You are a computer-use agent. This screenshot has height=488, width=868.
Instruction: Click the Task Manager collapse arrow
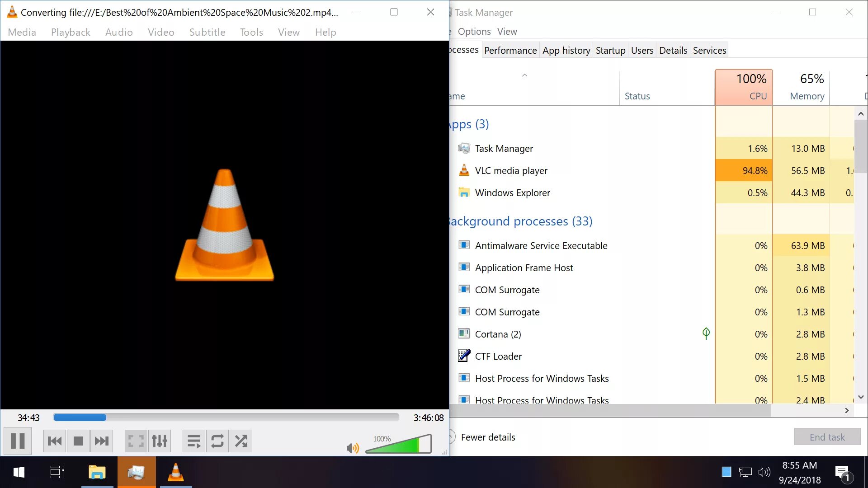[x=524, y=75]
